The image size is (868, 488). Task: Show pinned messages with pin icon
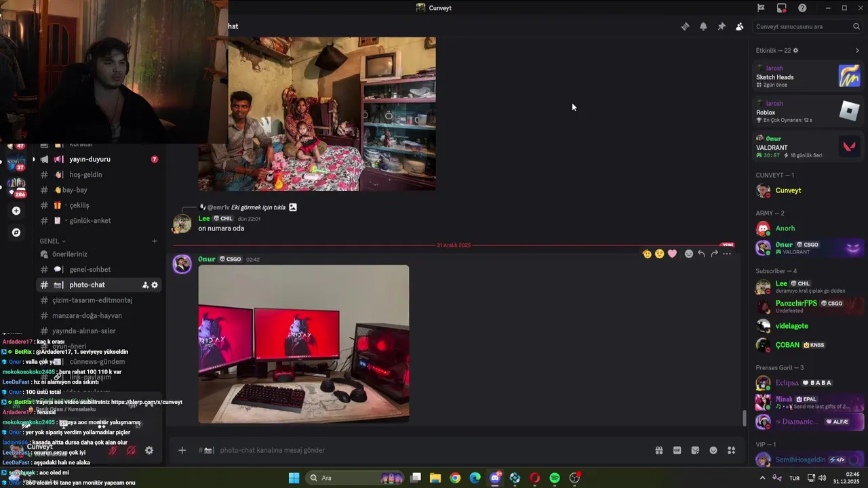pos(722,26)
